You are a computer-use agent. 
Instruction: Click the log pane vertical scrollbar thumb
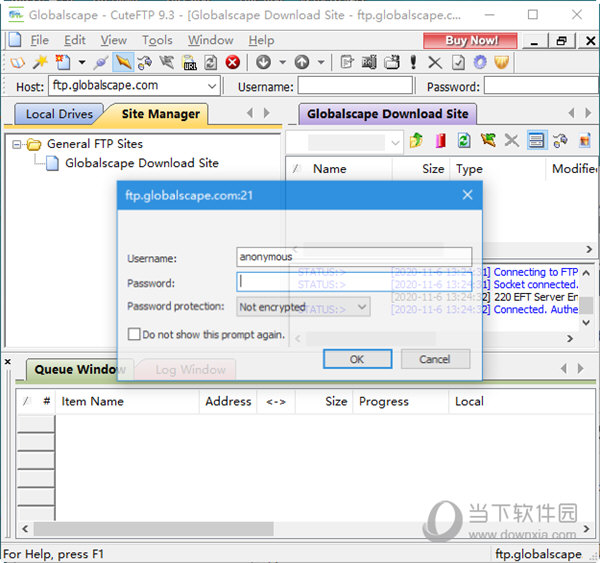[585, 305]
